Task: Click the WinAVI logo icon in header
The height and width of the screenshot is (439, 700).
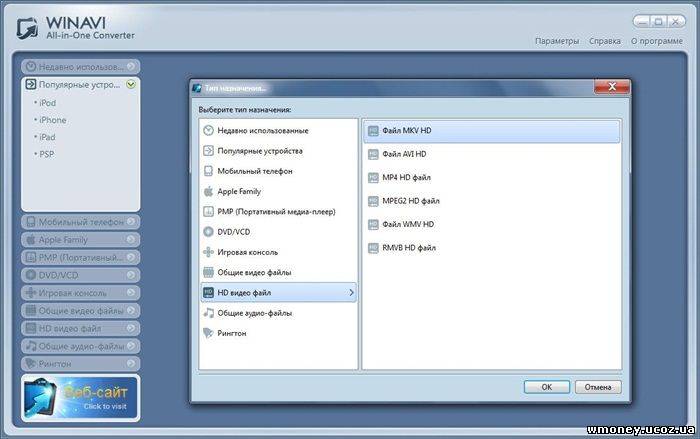Action: pos(28,28)
